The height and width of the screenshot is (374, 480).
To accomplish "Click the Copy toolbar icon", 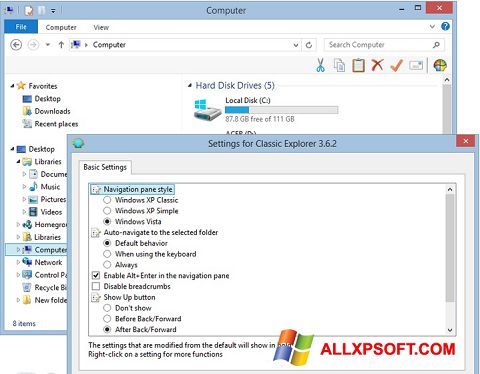I will point(339,65).
